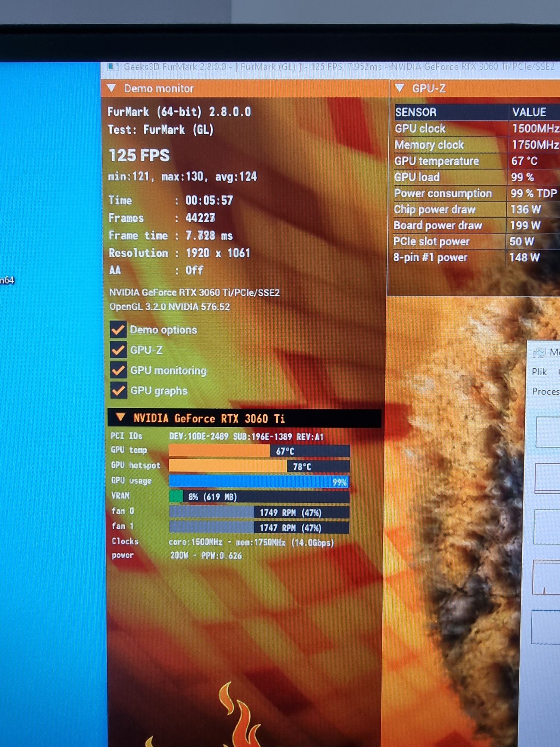This screenshot has height=747, width=560.
Task: Uncheck the Demo options checkbox
Action: tap(118, 329)
